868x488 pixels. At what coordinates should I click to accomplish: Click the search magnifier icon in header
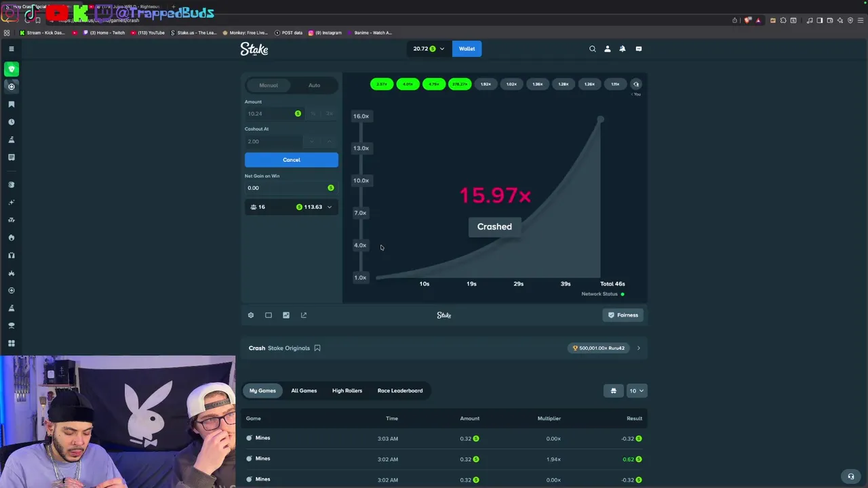[x=593, y=49]
